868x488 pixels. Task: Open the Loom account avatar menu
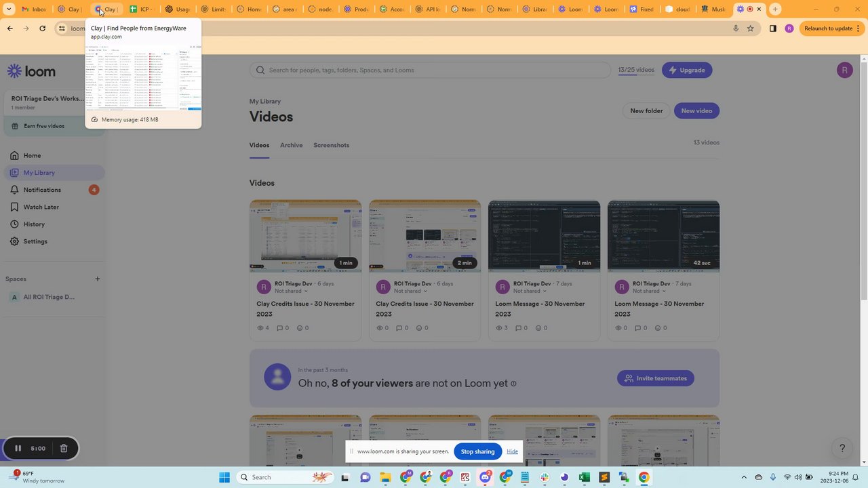click(x=844, y=70)
